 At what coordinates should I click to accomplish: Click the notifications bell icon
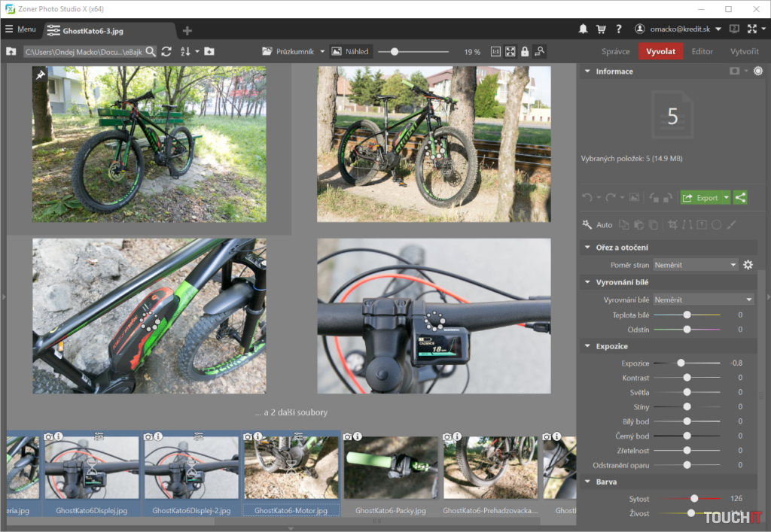click(x=583, y=29)
